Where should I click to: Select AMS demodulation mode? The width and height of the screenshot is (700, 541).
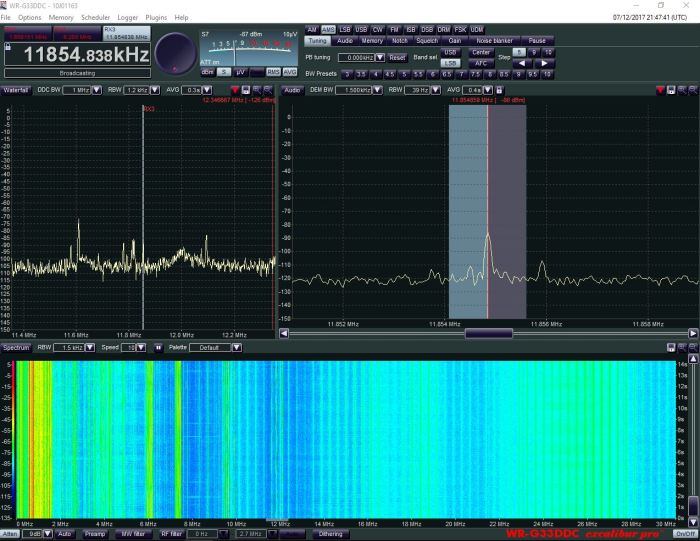(328, 29)
